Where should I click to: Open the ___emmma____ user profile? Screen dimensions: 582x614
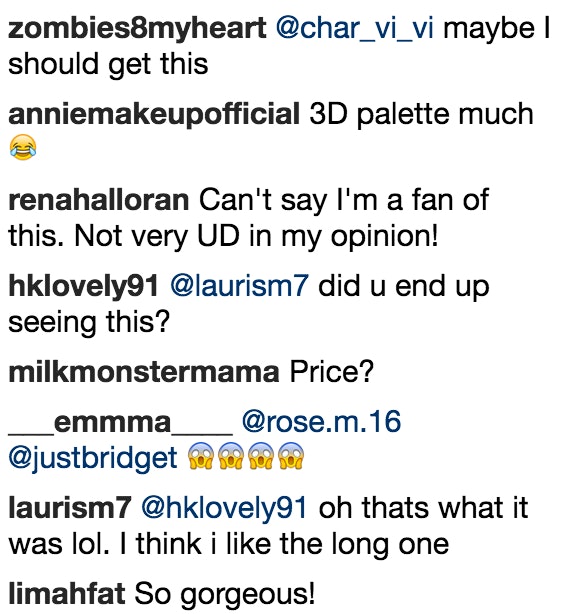(x=121, y=423)
